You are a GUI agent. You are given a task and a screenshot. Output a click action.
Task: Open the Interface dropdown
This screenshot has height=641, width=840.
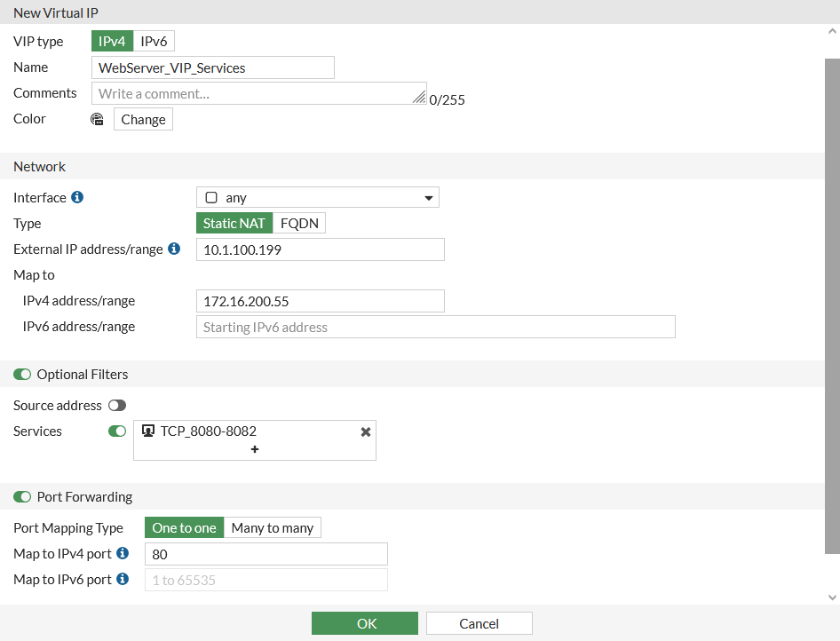click(428, 197)
